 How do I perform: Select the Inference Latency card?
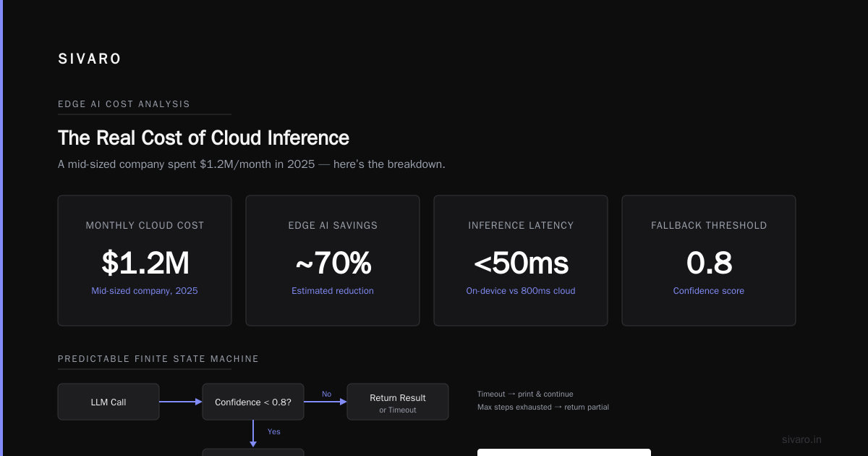(521, 261)
